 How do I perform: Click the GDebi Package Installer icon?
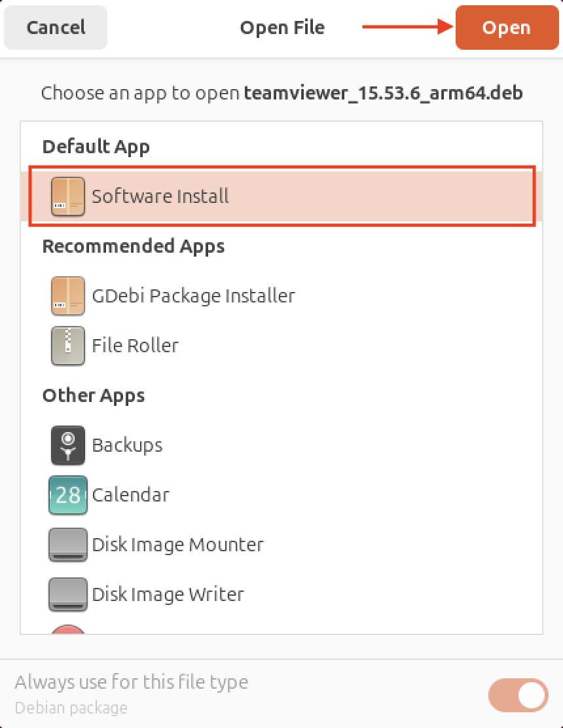tap(67, 296)
